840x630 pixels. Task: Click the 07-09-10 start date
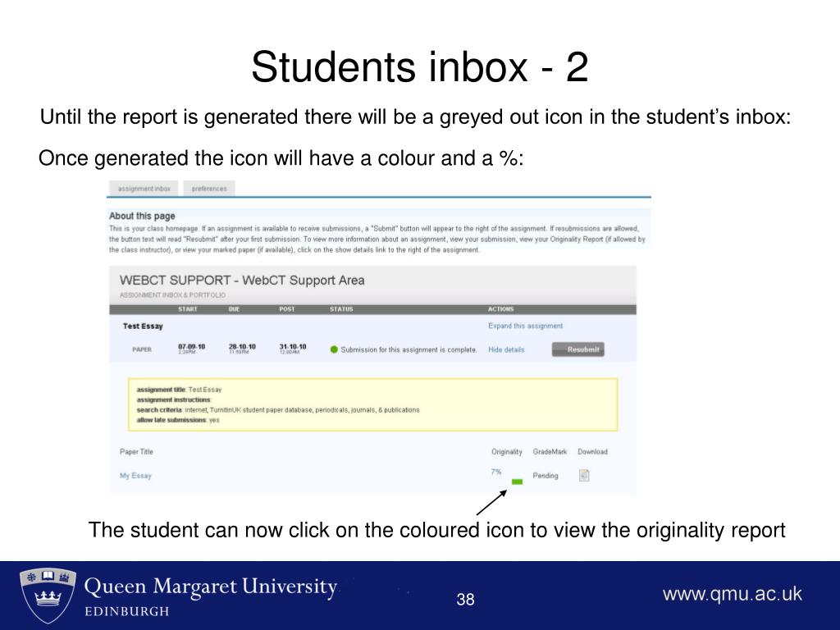coord(191,347)
